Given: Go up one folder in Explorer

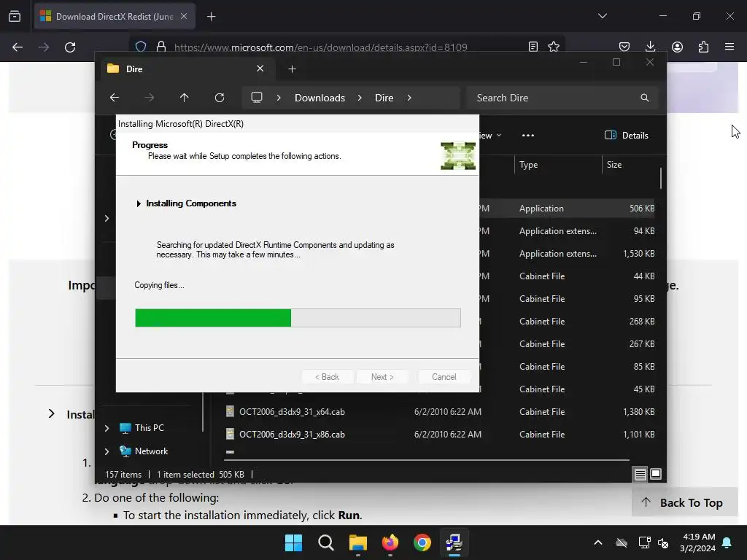Looking at the screenshot, I should (x=184, y=98).
